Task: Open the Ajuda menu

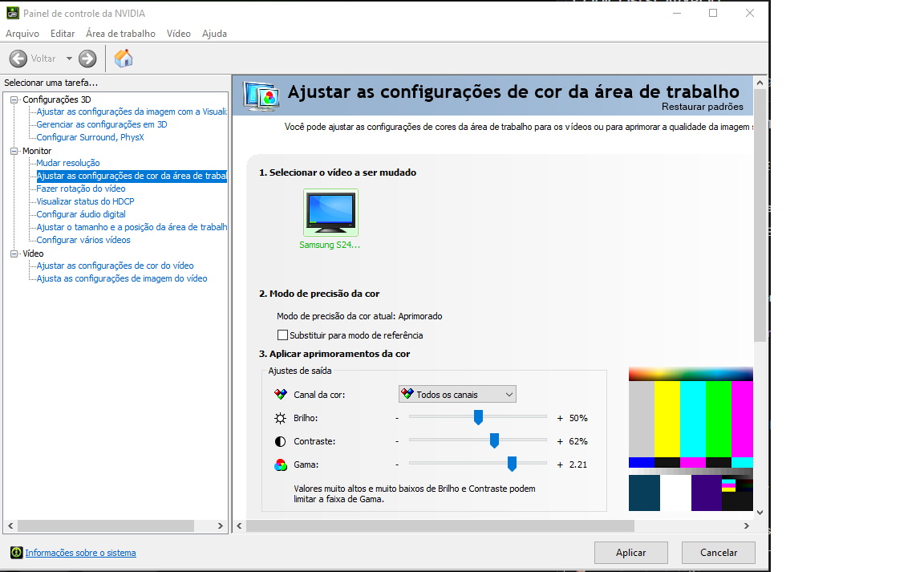Action: [214, 34]
